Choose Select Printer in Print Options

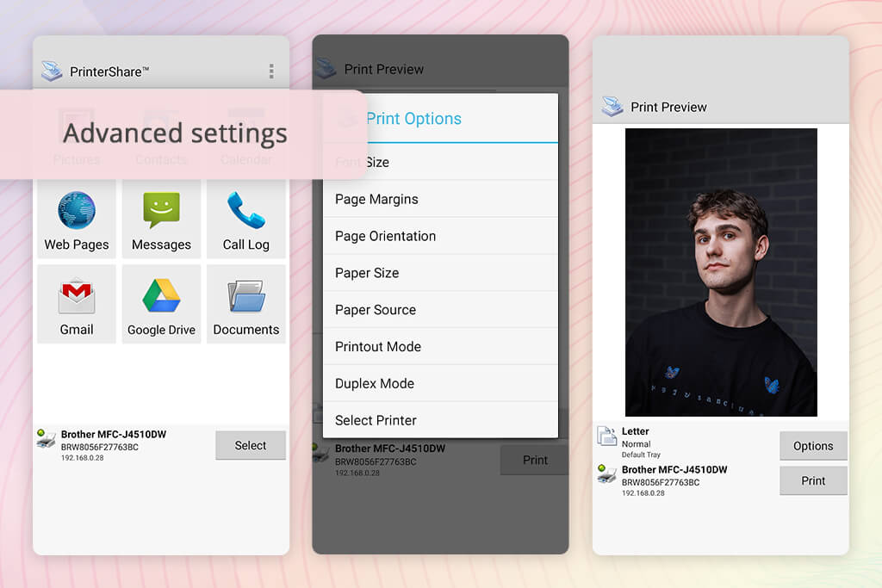(x=440, y=420)
